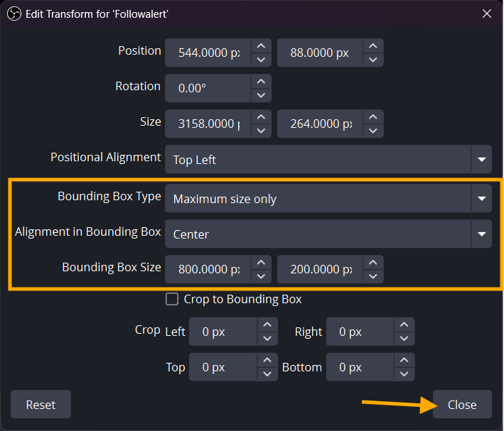Increase Bounding Box Size width up arrow

coord(261,261)
